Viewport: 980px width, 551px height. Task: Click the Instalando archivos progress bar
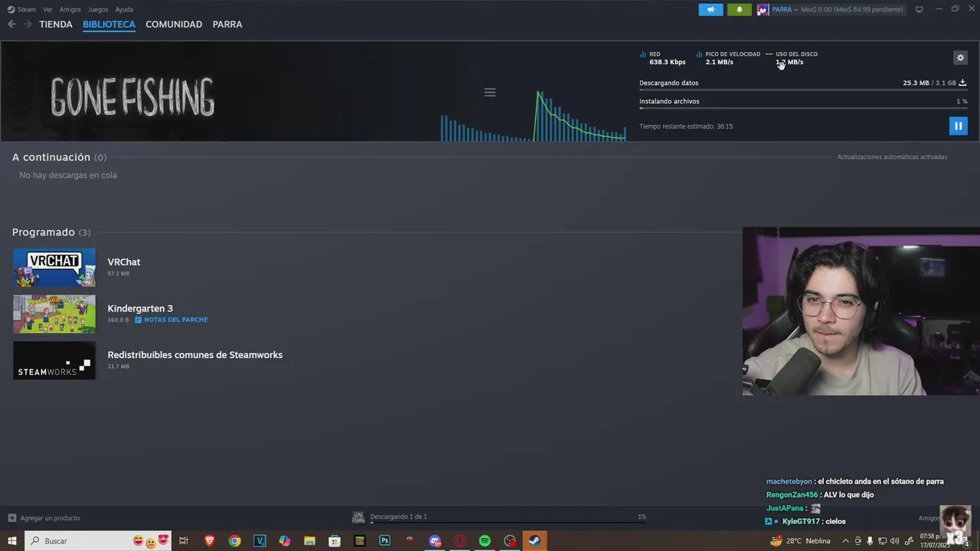[803, 109]
